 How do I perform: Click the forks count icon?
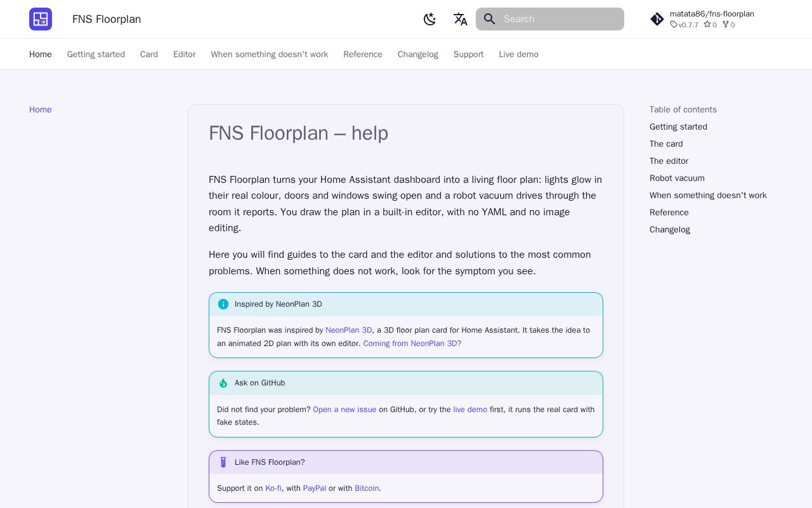tap(726, 25)
